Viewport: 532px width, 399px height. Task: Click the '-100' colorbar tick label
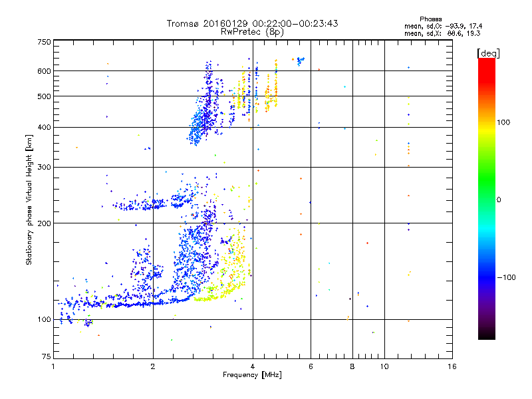[x=507, y=277]
